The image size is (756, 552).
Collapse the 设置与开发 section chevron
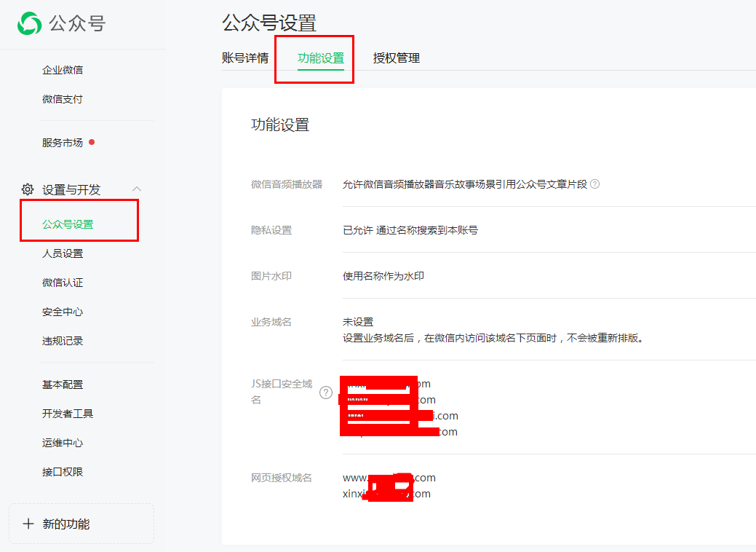(137, 189)
